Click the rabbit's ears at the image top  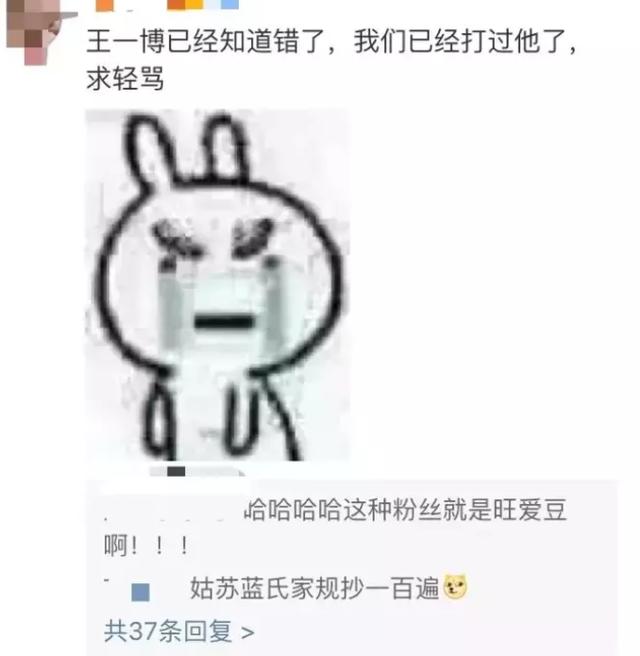click(x=188, y=149)
